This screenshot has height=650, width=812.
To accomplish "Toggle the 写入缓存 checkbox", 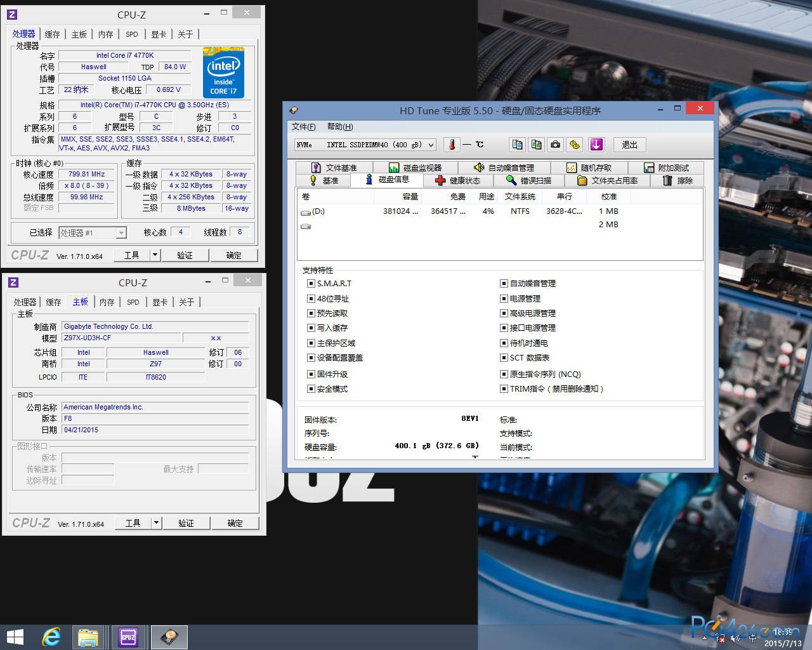I will (311, 328).
